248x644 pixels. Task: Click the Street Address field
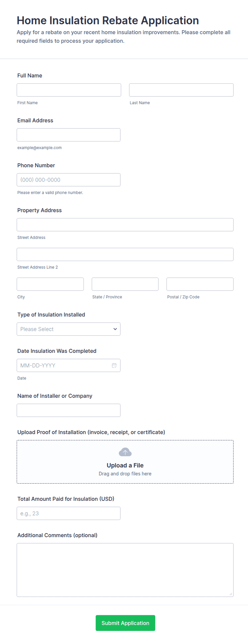125,225
